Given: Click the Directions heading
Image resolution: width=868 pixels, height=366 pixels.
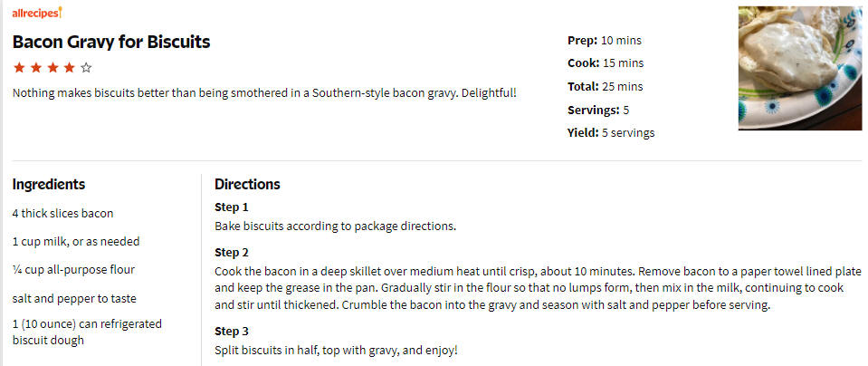Looking at the screenshot, I should (247, 185).
